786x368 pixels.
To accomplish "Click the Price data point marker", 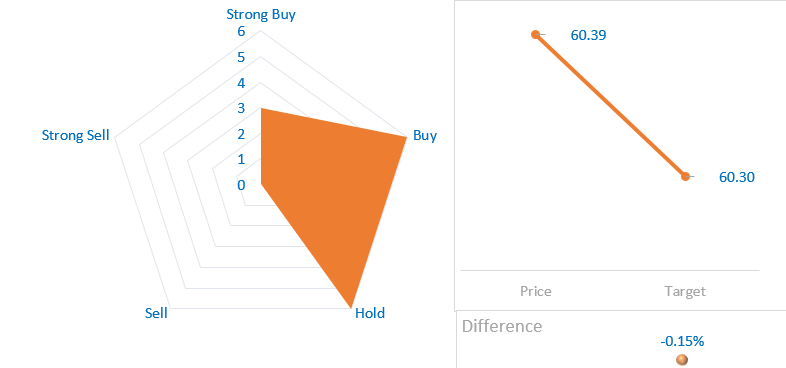I will coord(535,35).
